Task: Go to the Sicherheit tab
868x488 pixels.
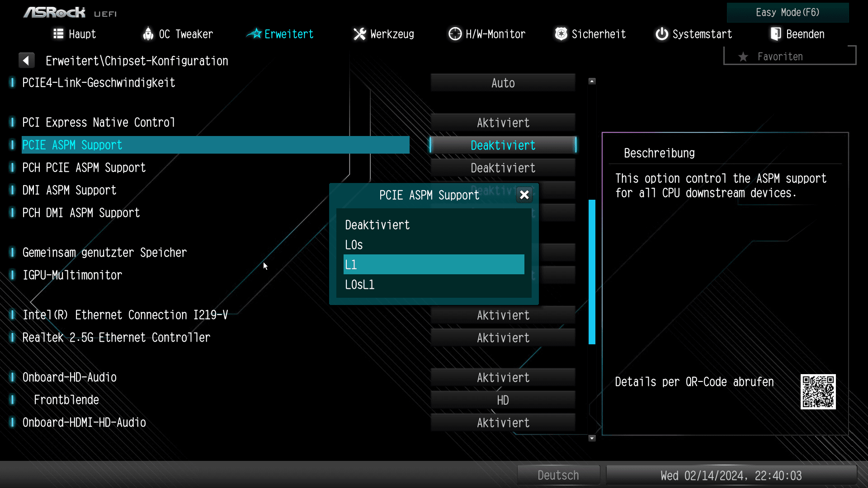Action: coord(590,34)
